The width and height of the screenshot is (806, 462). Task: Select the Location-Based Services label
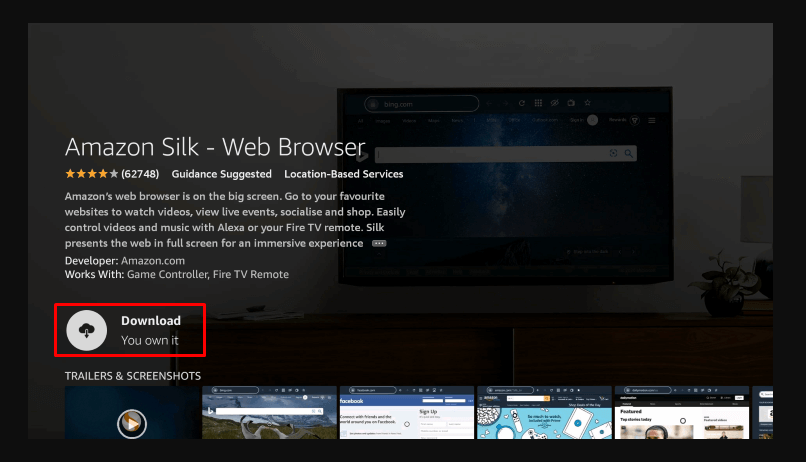pos(343,174)
